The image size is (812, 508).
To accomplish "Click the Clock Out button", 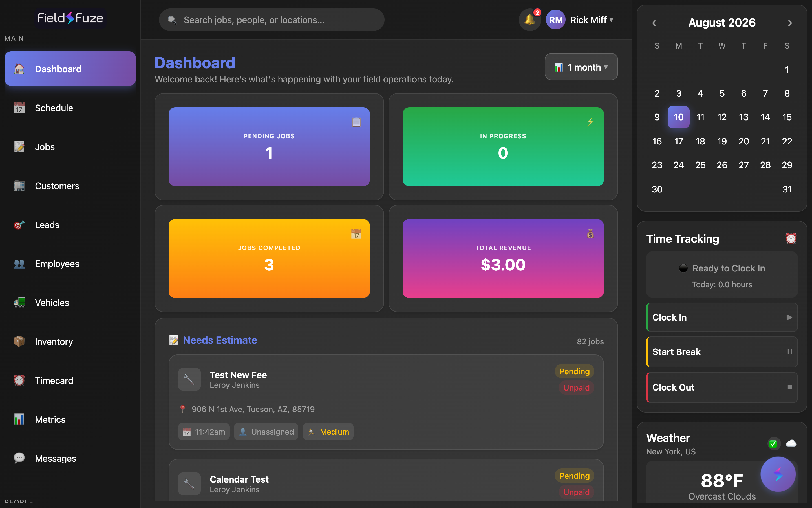I will (722, 387).
